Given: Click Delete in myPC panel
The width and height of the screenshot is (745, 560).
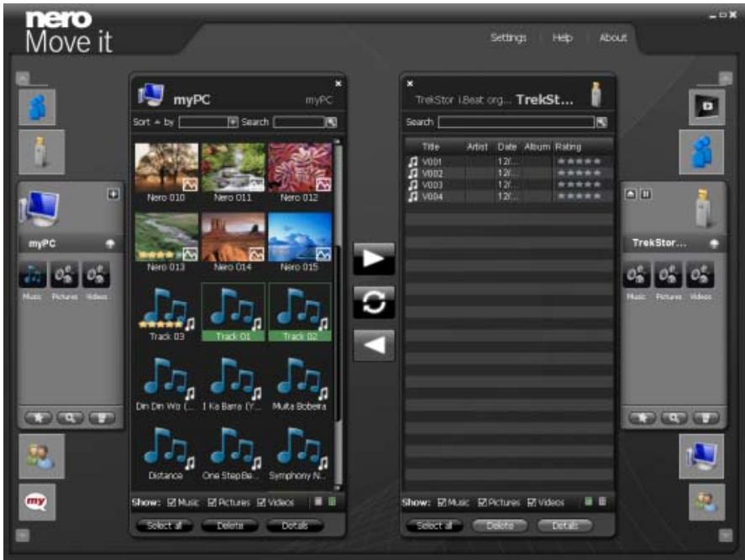Looking at the screenshot, I should click(x=230, y=526).
